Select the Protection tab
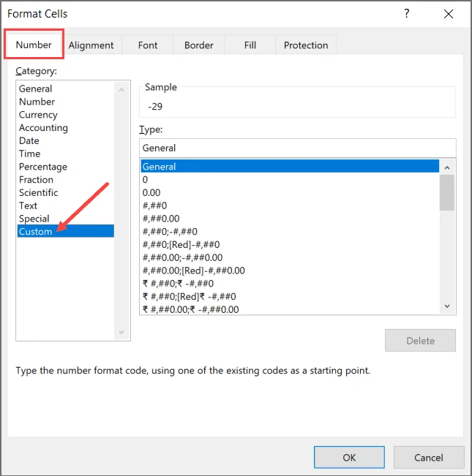The width and height of the screenshot is (472, 476). [x=306, y=45]
